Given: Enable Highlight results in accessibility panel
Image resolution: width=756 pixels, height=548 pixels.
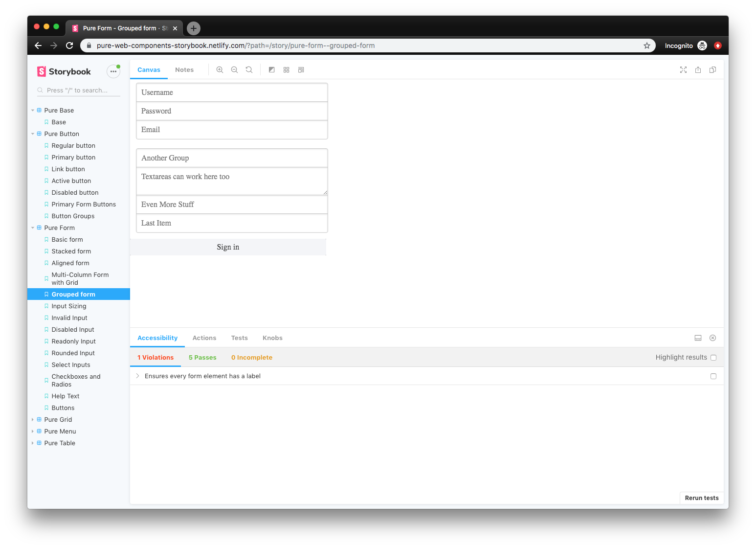Looking at the screenshot, I should [x=713, y=357].
